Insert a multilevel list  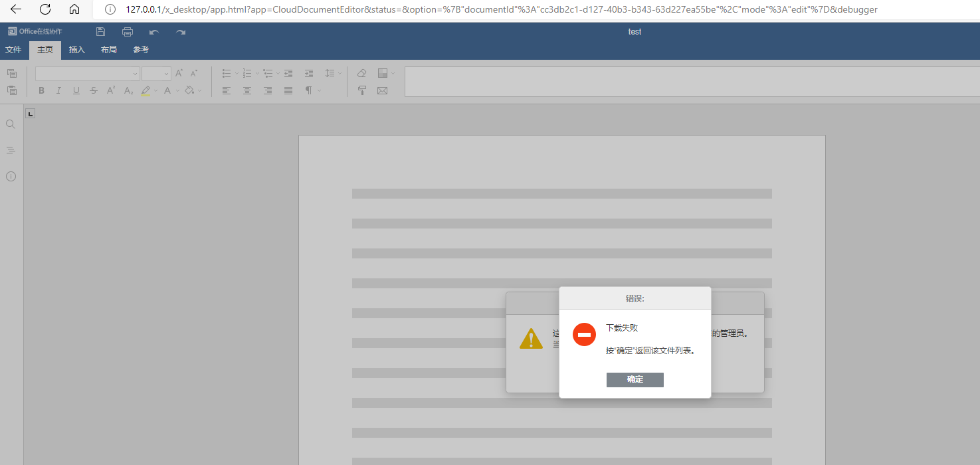pyautogui.click(x=268, y=74)
